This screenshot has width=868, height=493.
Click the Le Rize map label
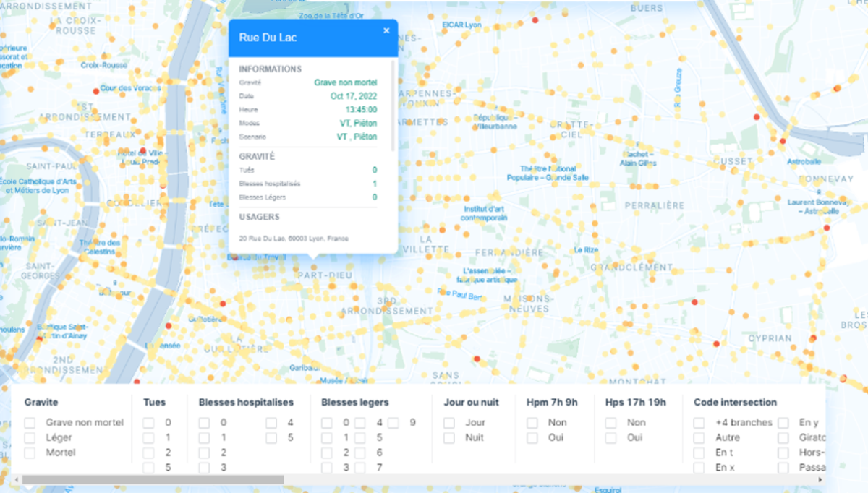584,249
